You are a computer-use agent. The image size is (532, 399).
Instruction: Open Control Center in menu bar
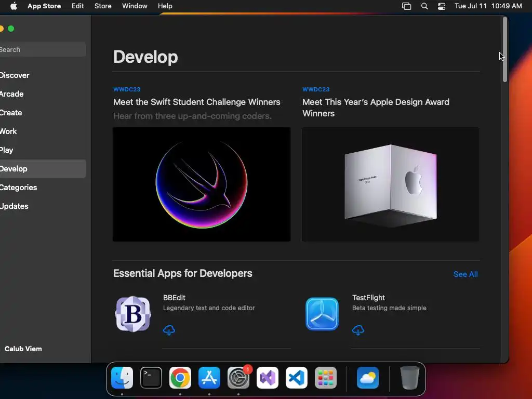point(442,6)
